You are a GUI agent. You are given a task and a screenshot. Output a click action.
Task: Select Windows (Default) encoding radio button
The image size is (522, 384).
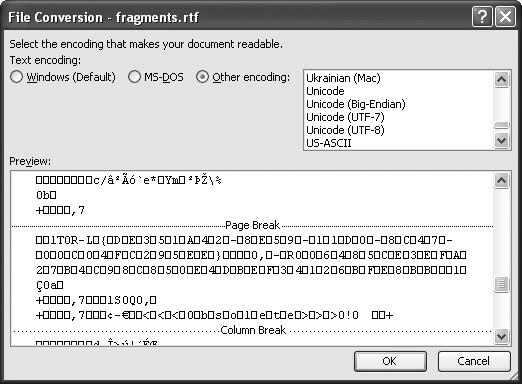[16, 77]
